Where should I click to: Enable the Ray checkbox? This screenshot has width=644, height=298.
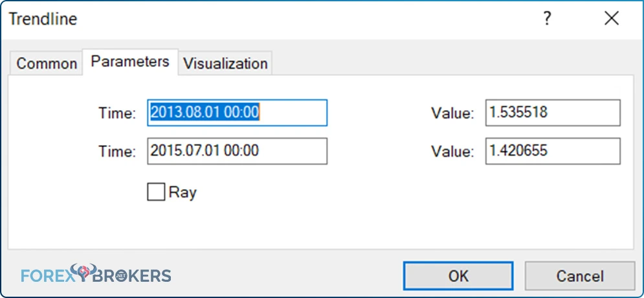coord(156,192)
